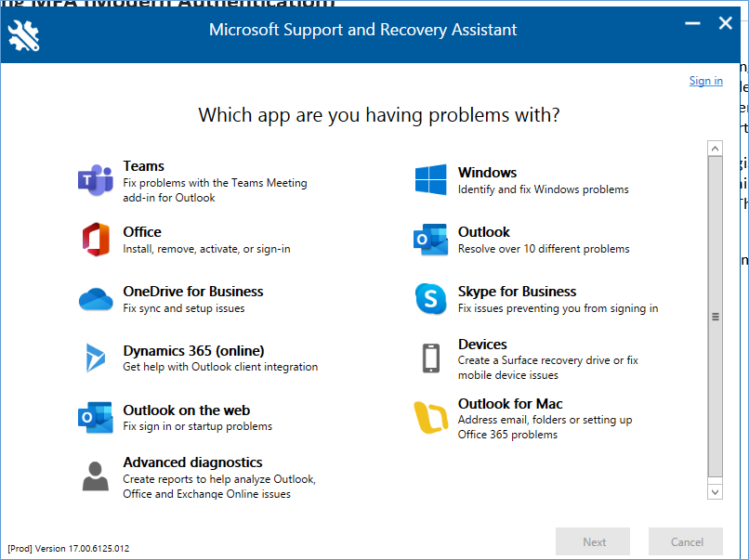Select the Outlook heading above 'Resolve over 10'
The width and height of the screenshot is (749, 560).
(x=484, y=232)
